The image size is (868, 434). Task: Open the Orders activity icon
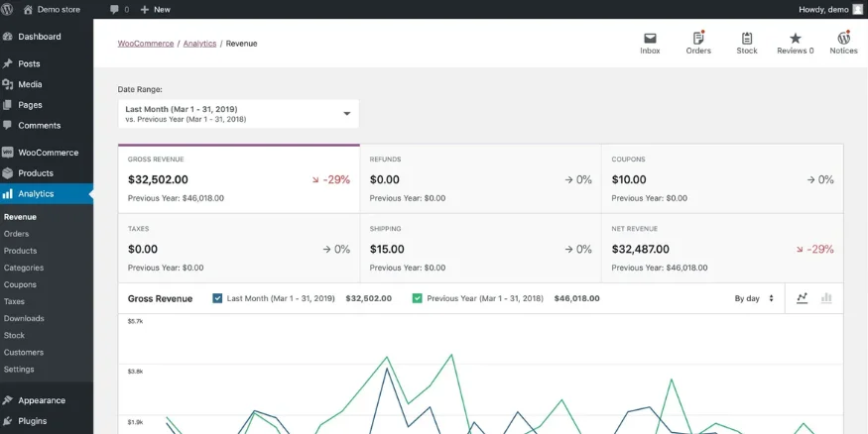click(x=698, y=38)
